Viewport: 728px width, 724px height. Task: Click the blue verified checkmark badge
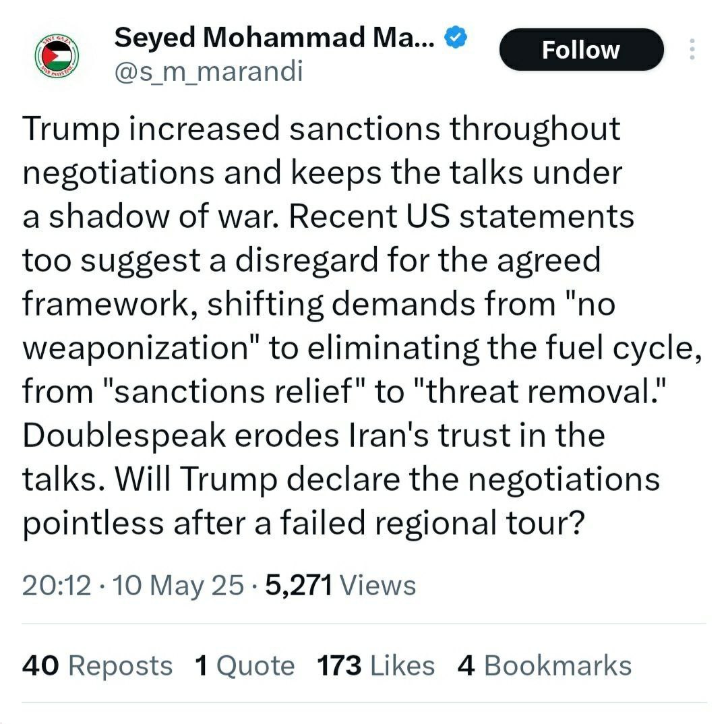456,38
